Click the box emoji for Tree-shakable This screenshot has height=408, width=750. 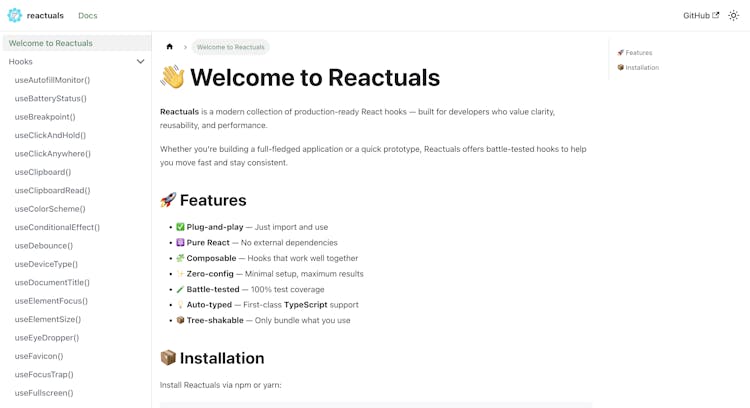coord(180,320)
